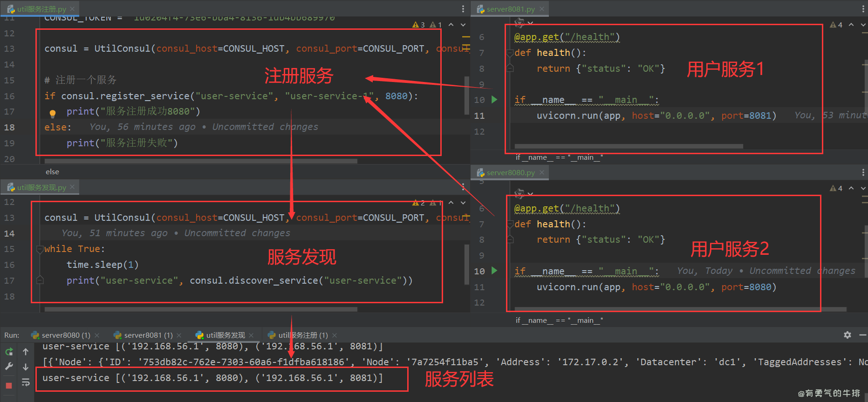Run main via gutter arrow in server8081.py
868x402 pixels.
[494, 99]
